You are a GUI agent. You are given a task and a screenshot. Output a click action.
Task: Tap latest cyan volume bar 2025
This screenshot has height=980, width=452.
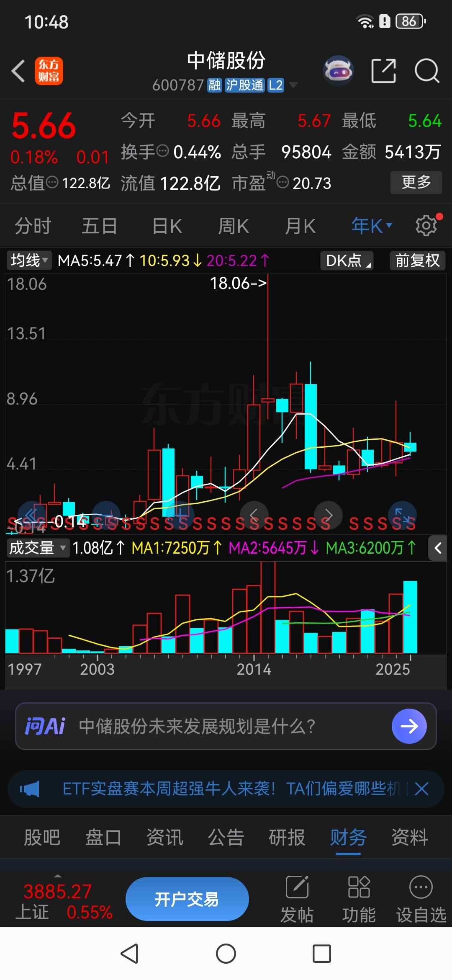coord(410,617)
